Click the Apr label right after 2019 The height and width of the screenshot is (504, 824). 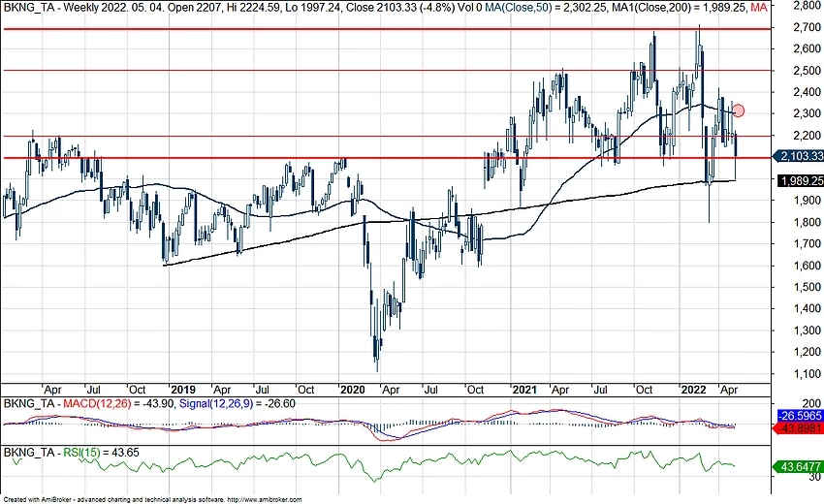click(222, 390)
